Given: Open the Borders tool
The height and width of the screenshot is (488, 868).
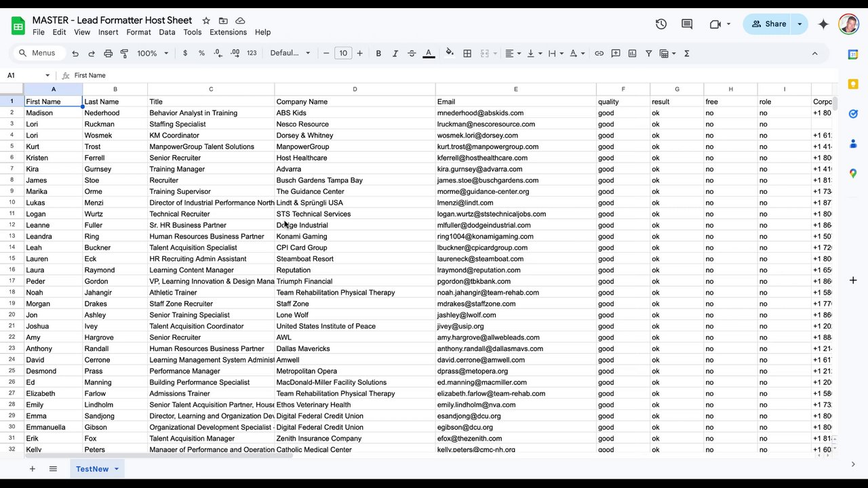Looking at the screenshot, I should click(x=467, y=54).
